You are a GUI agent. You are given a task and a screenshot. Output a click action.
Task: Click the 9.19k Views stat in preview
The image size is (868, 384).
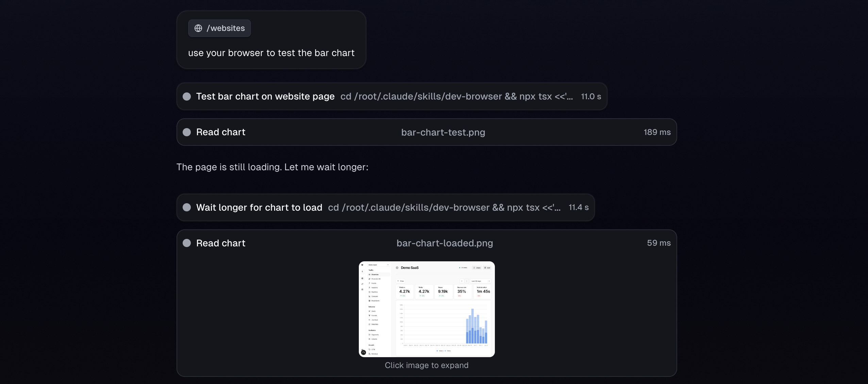point(443,291)
